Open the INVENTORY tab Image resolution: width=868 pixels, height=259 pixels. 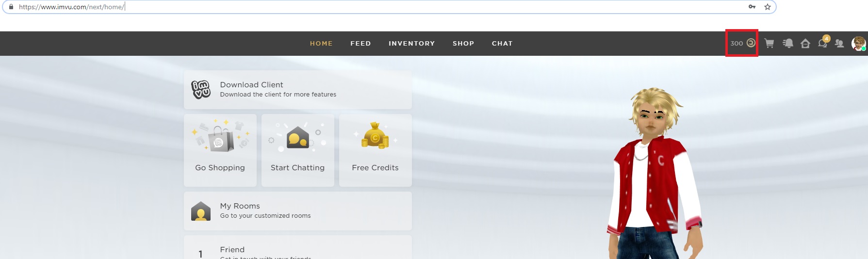pos(411,44)
